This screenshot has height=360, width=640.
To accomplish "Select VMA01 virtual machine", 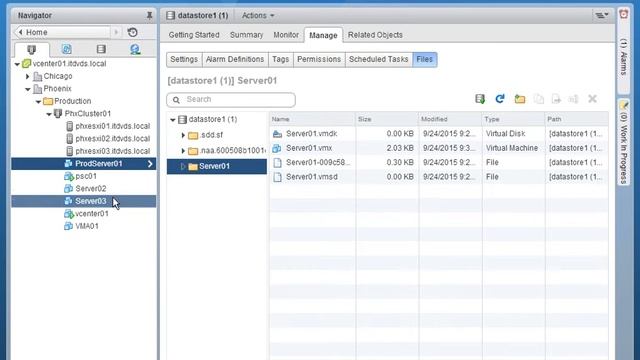I will coord(84,226).
